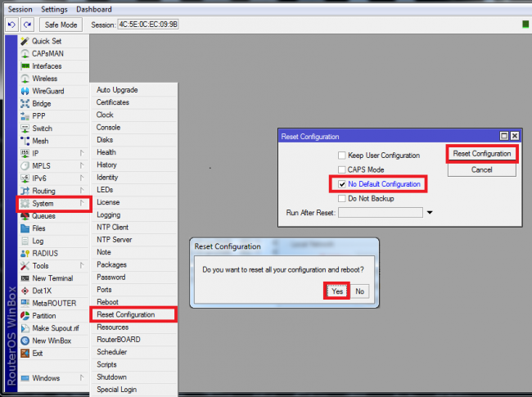This screenshot has height=397, width=532.
Task: Click the Session MAC address field
Action: pos(148,25)
